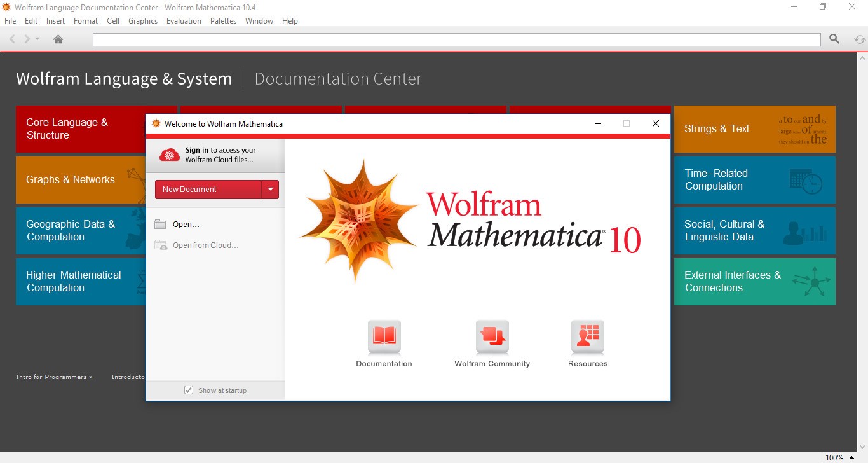Click the New Document button
The width and height of the screenshot is (868, 463).
tap(208, 190)
